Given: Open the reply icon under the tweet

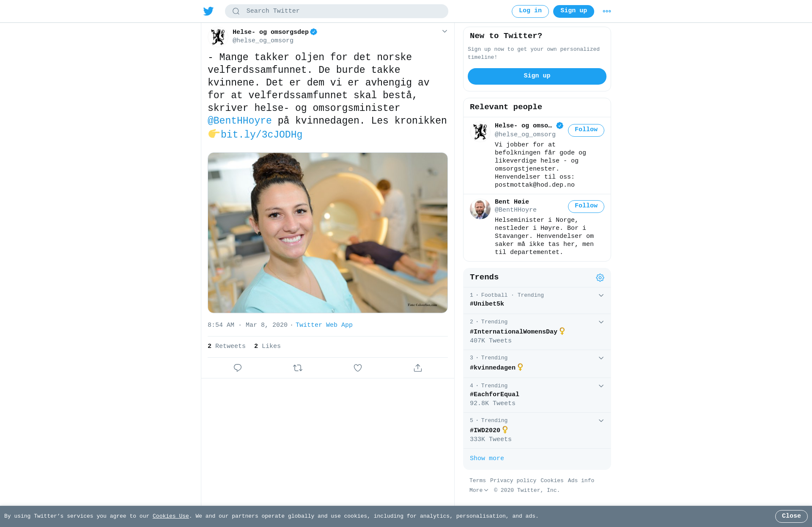Looking at the screenshot, I should (238, 368).
